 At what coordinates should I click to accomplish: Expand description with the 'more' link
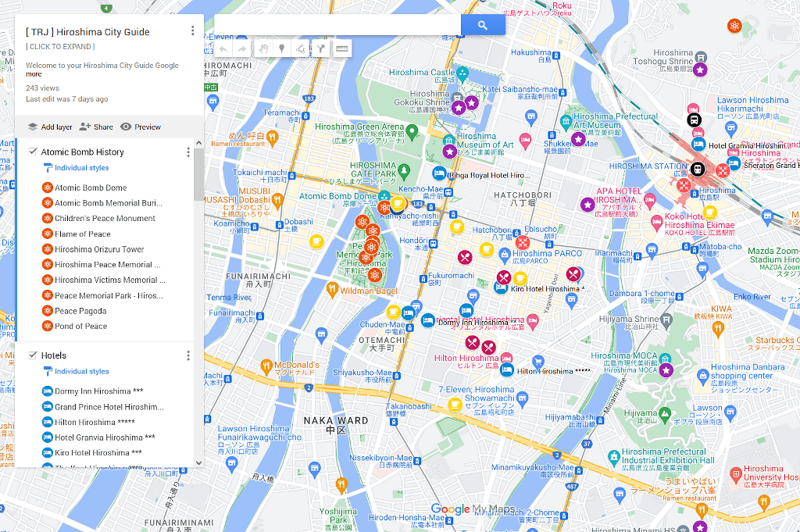[34, 74]
